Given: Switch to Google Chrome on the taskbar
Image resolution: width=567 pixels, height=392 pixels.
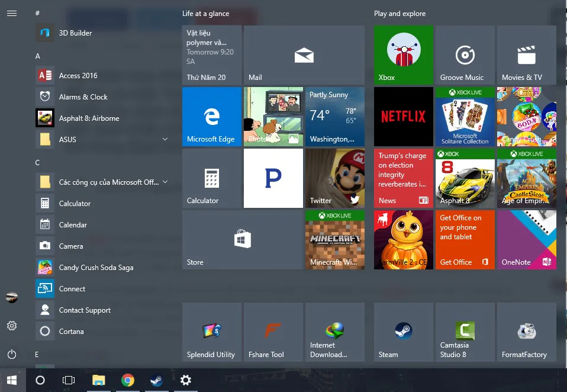Looking at the screenshot, I should coord(128,380).
